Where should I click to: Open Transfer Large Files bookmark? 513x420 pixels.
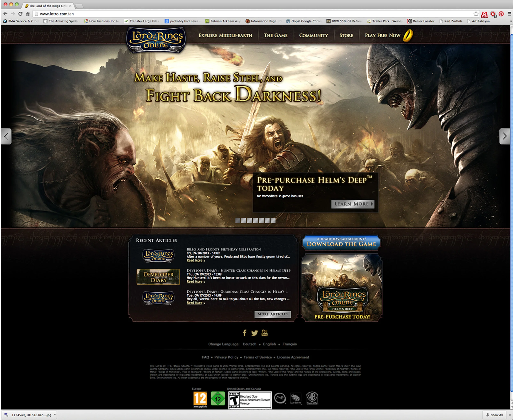pyautogui.click(x=142, y=21)
